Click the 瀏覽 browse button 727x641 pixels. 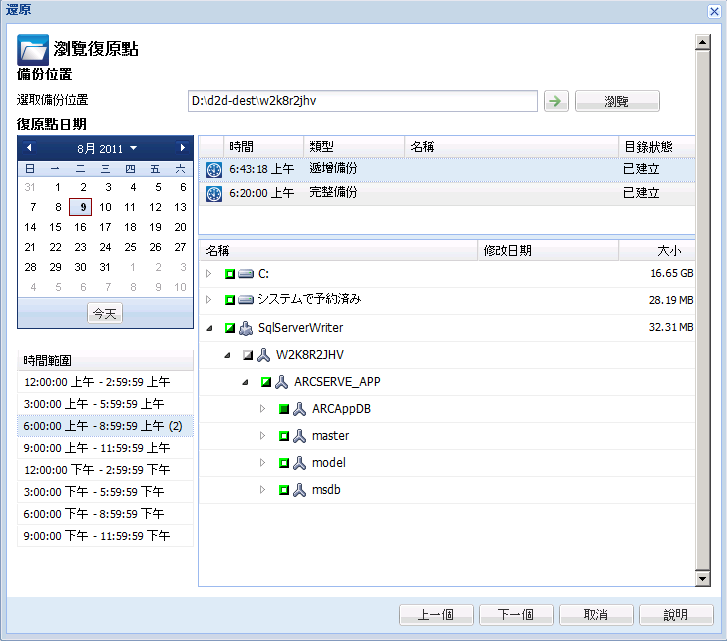617,101
